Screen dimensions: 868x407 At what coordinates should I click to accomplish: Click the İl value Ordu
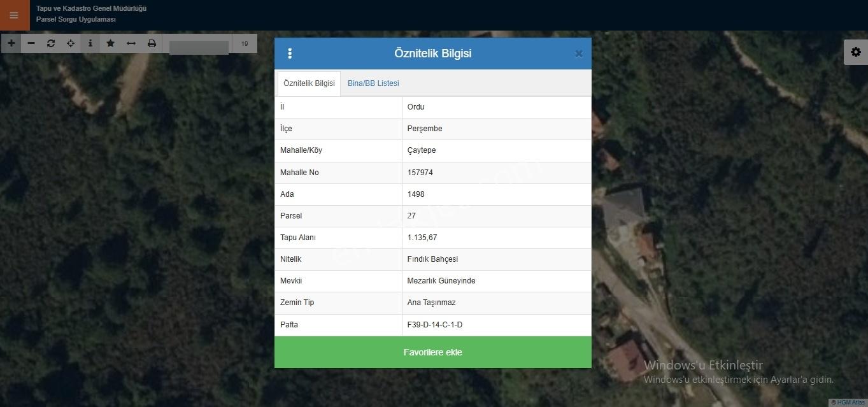point(416,107)
